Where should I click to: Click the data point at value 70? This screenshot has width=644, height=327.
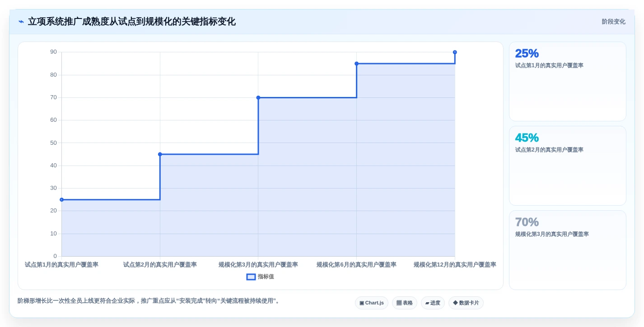pyautogui.click(x=258, y=97)
